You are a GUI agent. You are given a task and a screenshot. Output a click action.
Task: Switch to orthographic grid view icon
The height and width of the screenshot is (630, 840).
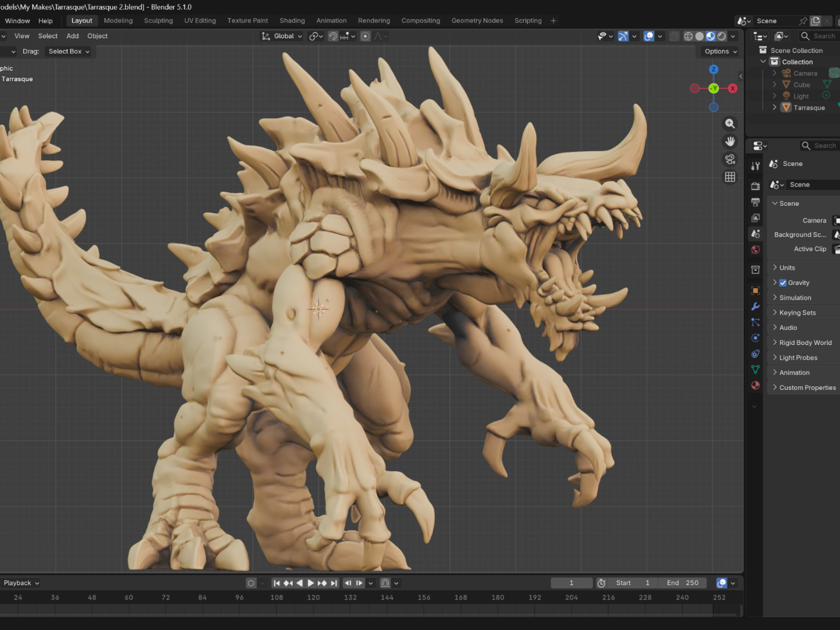(x=730, y=177)
